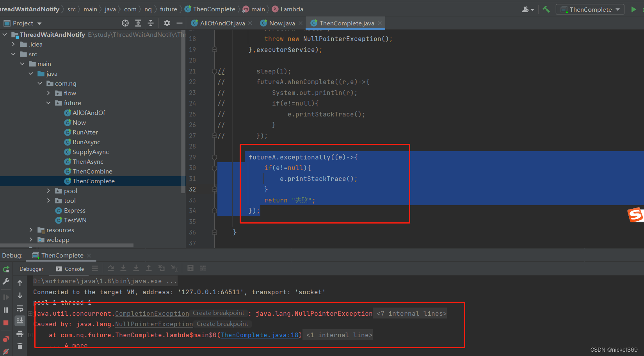Click the CompletionException link in console

coord(152,314)
